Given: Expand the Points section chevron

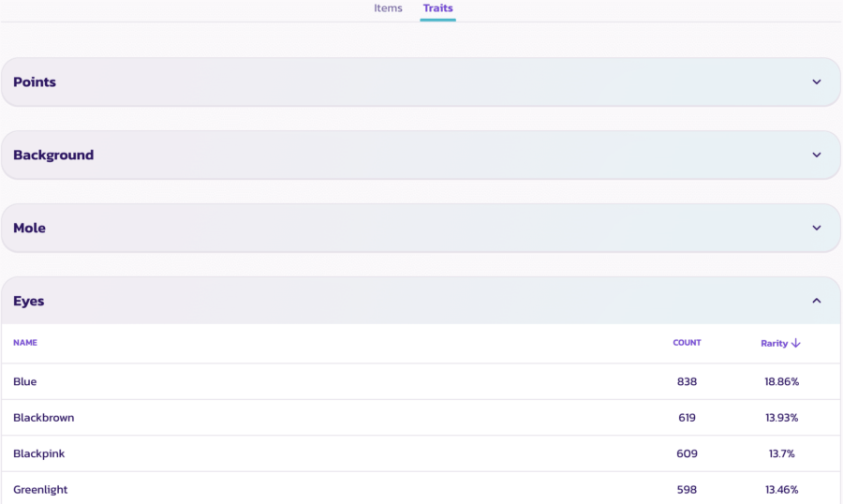Looking at the screenshot, I should 816,82.
